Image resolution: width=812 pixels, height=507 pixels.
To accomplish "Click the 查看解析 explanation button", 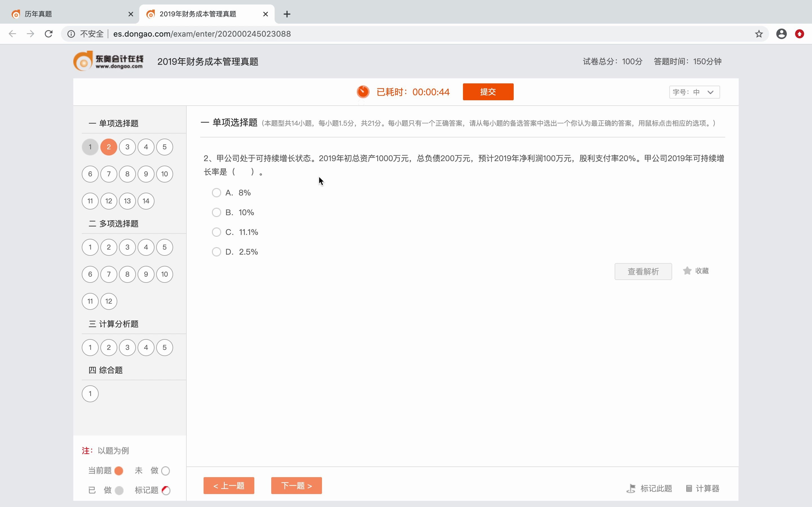I will click(643, 271).
